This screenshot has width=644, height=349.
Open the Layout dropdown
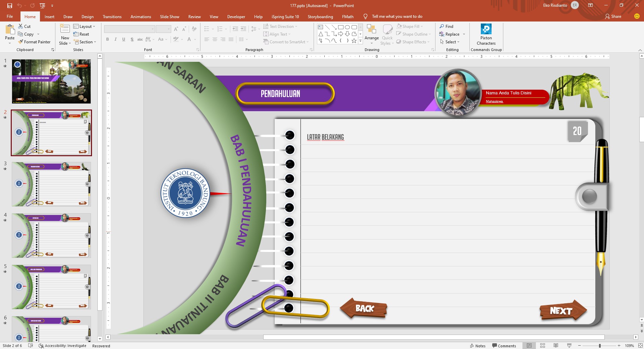pyautogui.click(x=84, y=26)
